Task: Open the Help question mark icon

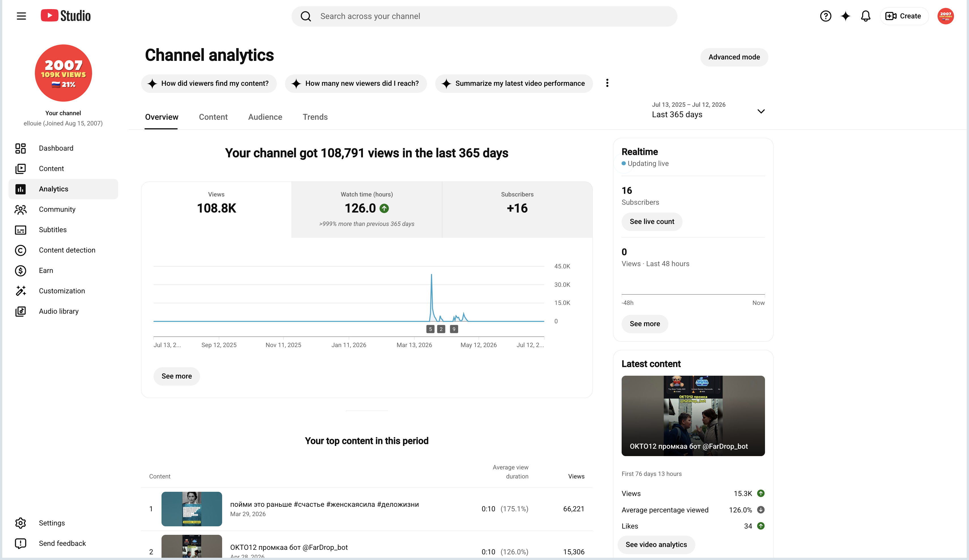Action: 825,16
